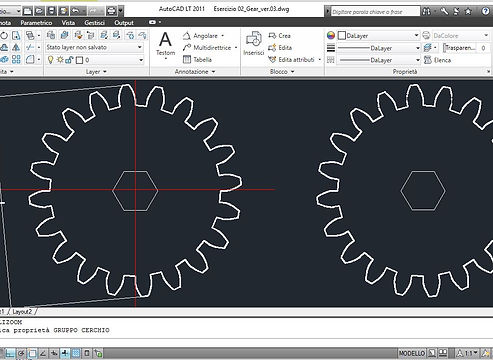This screenshot has width=493, height=360.
Task: Click the Save icon in quick access toolbar
Action: 52,11
